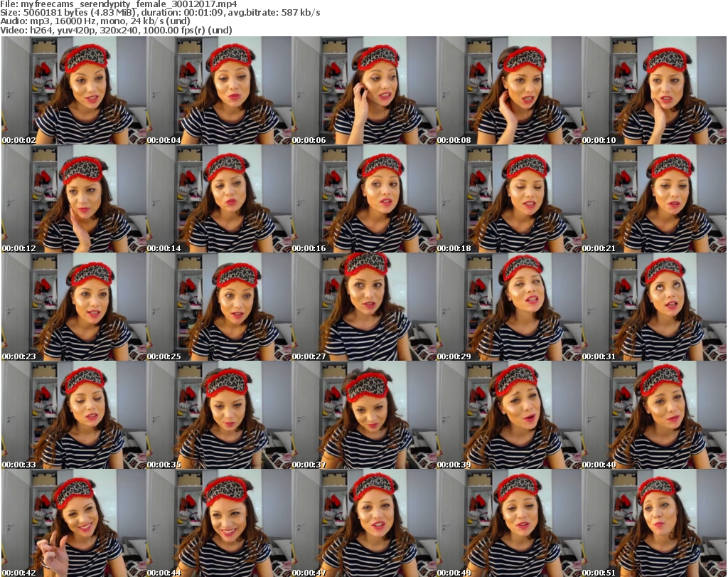This screenshot has height=577, width=728.
Task: Select the frame stamped 00:00:12
Action: [74, 198]
